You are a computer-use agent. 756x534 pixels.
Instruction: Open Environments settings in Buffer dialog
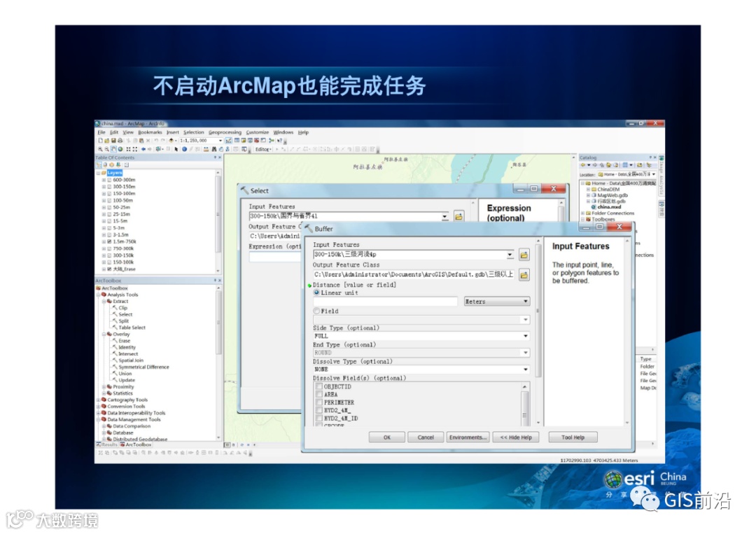pos(468,437)
